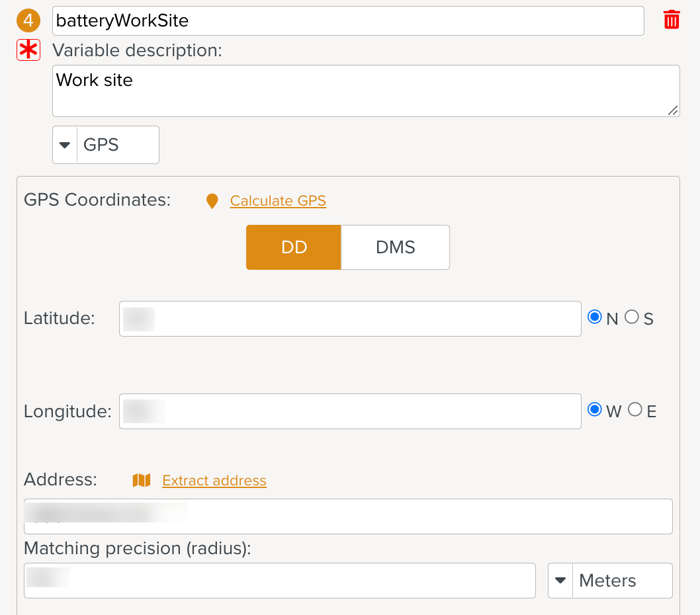Switch to DMS coordinate format
Image resolution: width=700 pixels, height=615 pixels.
pos(395,247)
